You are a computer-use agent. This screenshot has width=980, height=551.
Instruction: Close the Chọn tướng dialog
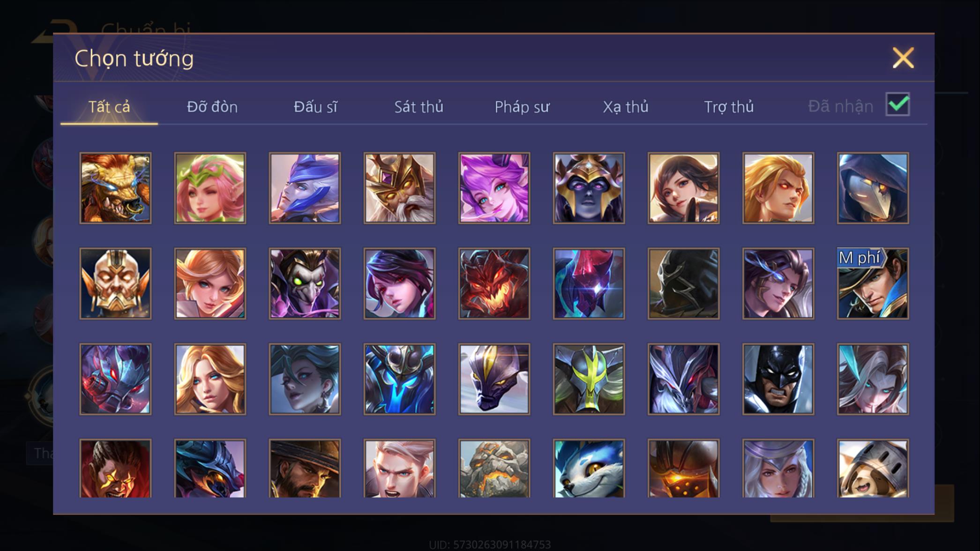coord(903,58)
